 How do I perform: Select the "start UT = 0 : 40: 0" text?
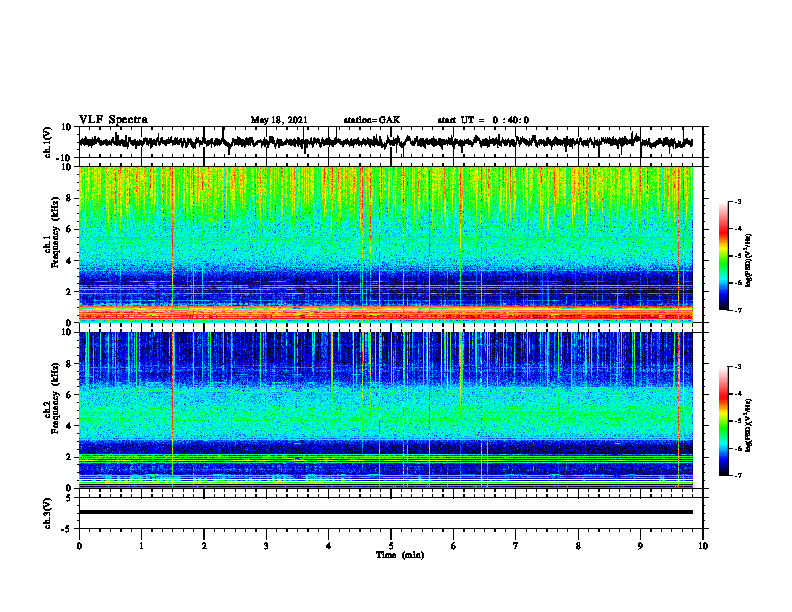coord(483,120)
